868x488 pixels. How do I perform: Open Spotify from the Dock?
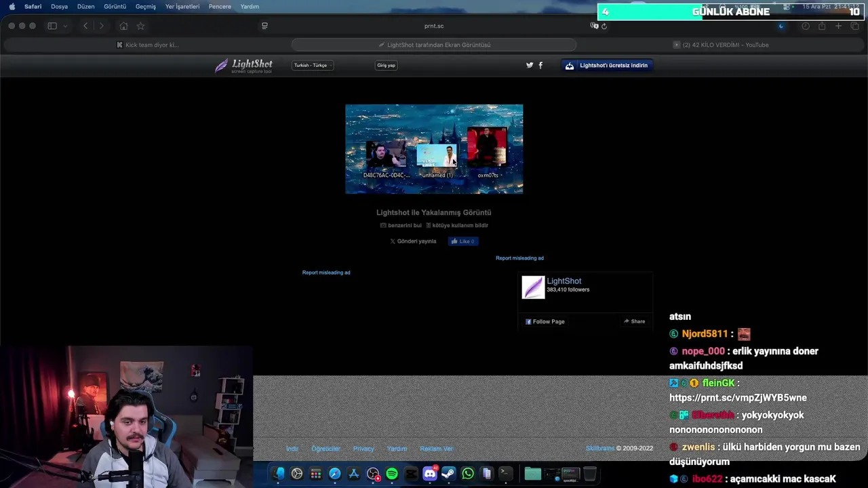pyautogui.click(x=392, y=474)
